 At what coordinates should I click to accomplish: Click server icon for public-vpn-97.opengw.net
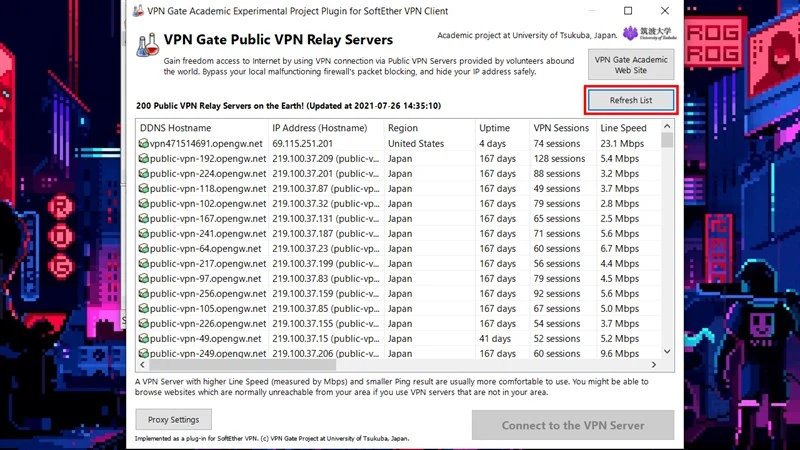pos(143,279)
